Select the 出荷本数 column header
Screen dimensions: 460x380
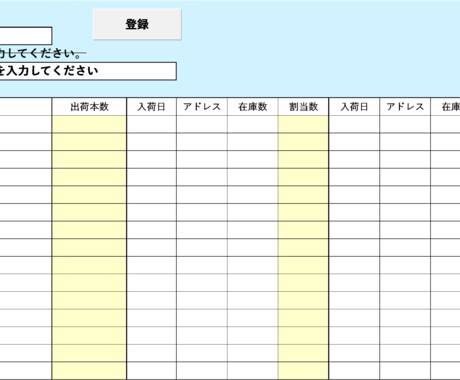click(89, 107)
